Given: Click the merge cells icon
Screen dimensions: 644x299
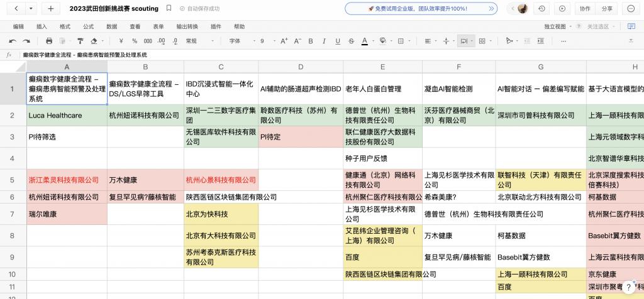Looking at the screenshot, I should (x=482, y=41).
